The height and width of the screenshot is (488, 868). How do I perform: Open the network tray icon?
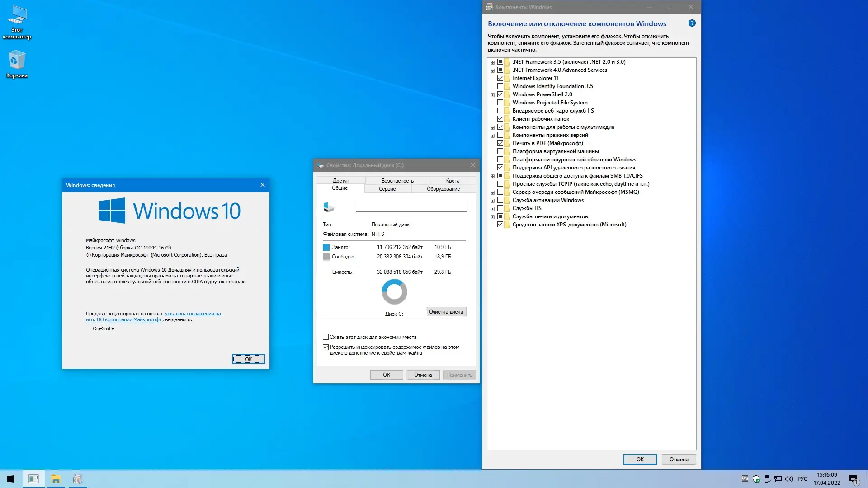(778, 479)
